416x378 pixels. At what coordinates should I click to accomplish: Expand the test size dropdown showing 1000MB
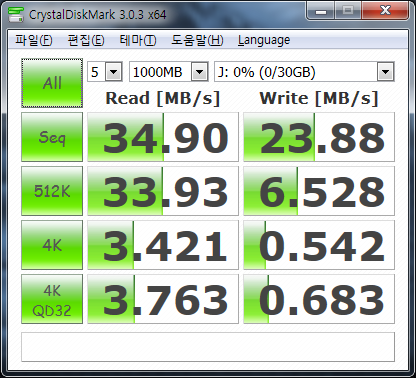(x=199, y=72)
